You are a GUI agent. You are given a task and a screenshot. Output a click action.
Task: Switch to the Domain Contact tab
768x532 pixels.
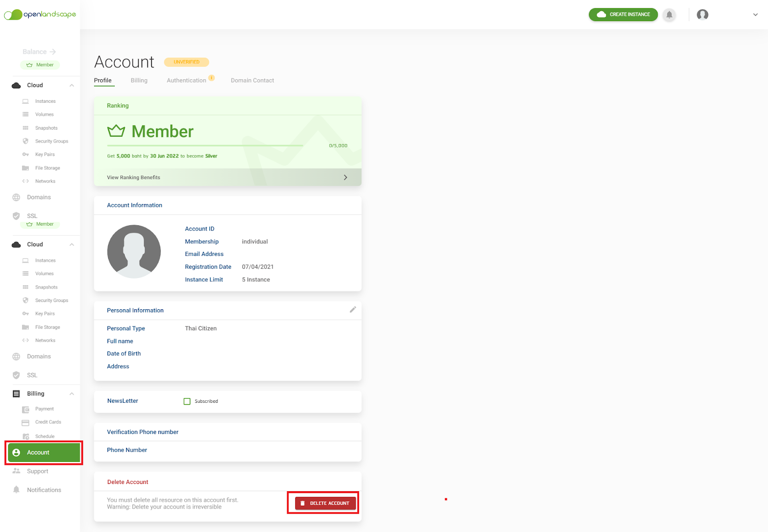click(252, 80)
